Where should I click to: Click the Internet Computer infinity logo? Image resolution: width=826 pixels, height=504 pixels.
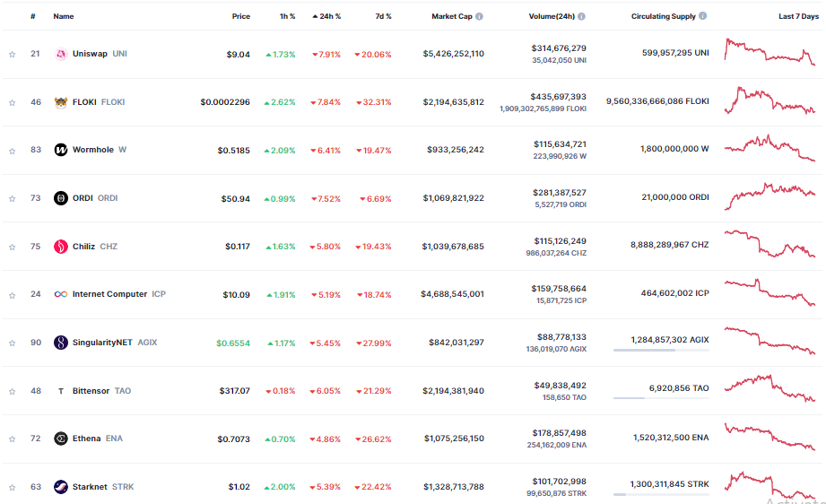tap(61, 294)
